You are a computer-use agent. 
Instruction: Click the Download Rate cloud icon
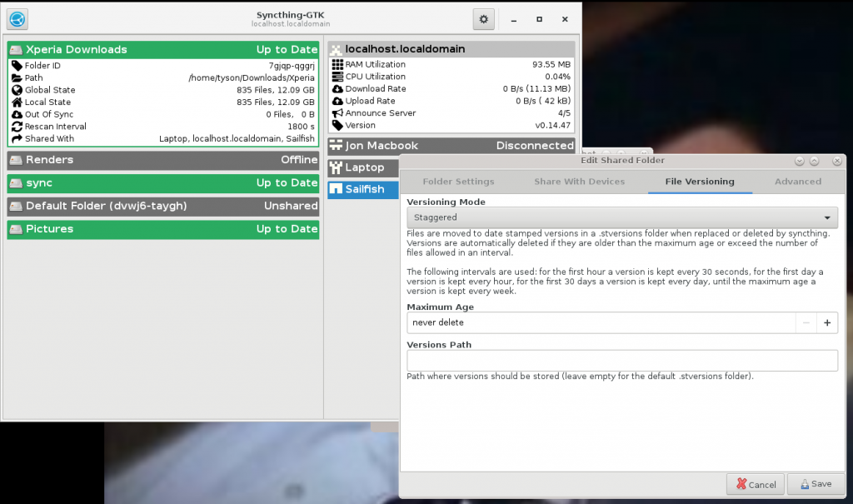coord(337,88)
